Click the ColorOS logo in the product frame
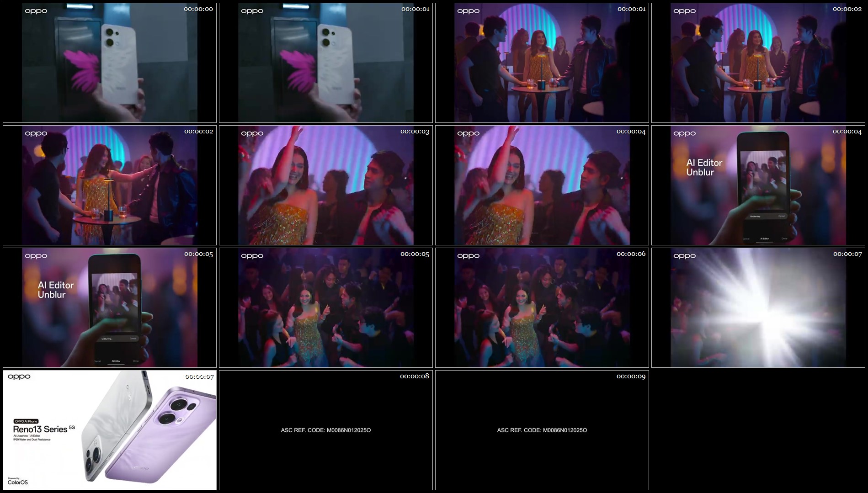The width and height of the screenshot is (868, 493). (x=18, y=482)
